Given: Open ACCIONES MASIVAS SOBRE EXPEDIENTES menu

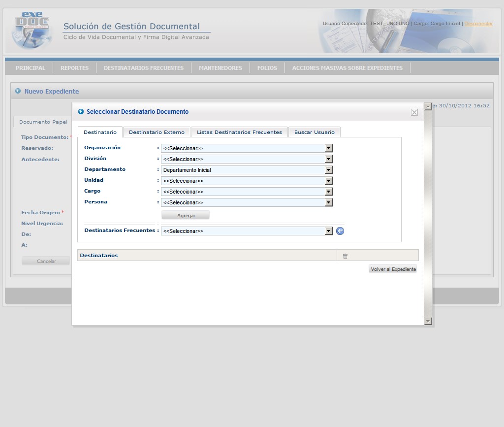Looking at the screenshot, I should coord(347,68).
